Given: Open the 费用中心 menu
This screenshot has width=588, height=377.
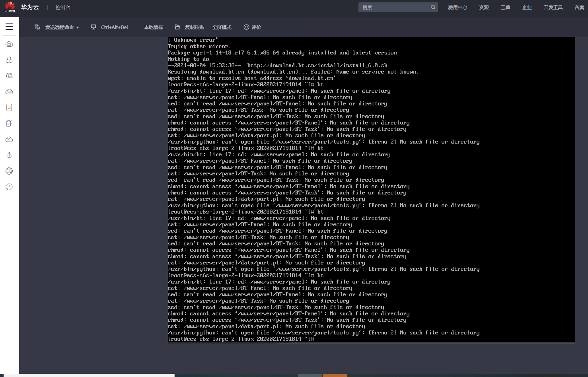Looking at the screenshot, I should pyautogui.click(x=457, y=7).
